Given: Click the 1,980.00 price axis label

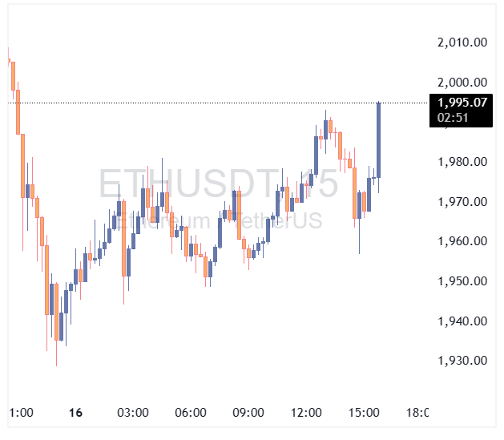Looking at the screenshot, I should (462, 162).
